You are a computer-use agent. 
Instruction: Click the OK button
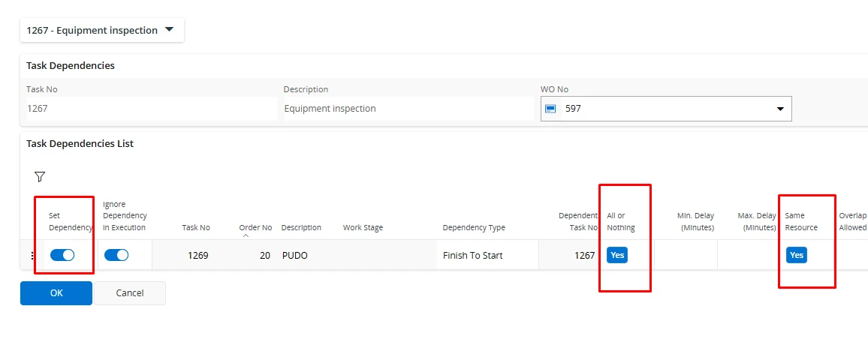(56, 293)
